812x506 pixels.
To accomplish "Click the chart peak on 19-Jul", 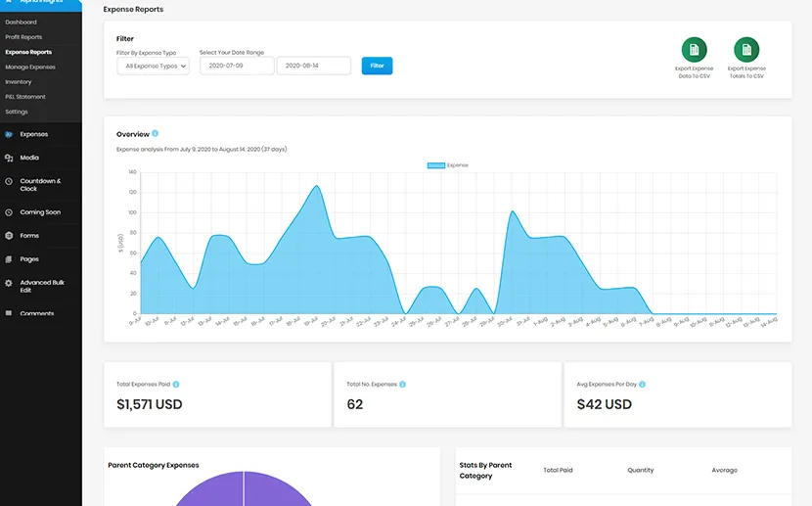I will 316,186.
